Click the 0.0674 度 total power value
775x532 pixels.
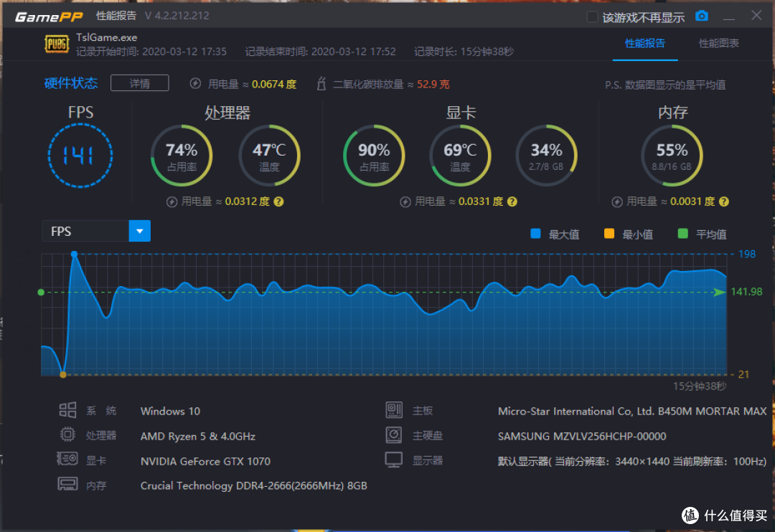click(274, 84)
